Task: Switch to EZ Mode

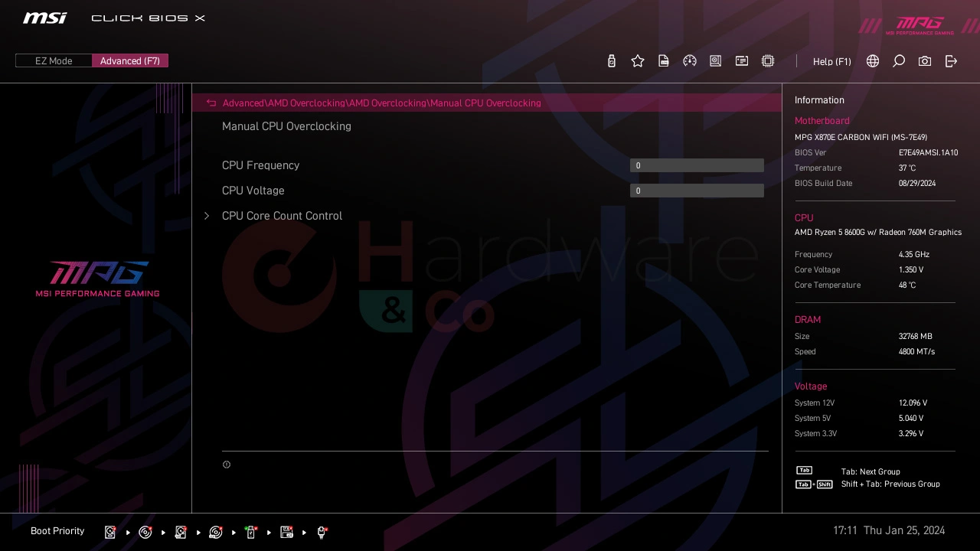Action: pos(54,61)
